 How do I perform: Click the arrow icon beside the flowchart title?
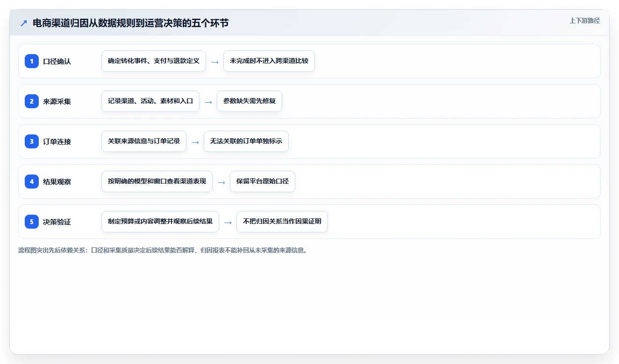[24, 23]
